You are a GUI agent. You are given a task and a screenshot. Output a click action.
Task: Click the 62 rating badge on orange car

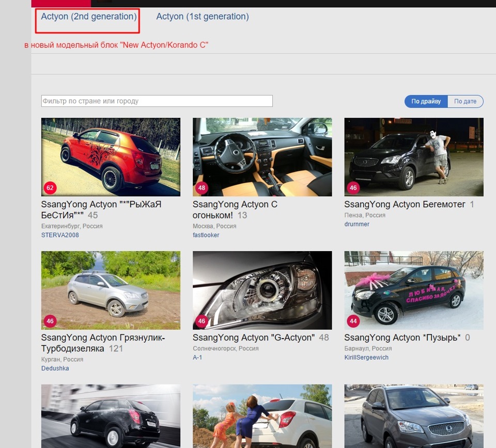tap(50, 188)
